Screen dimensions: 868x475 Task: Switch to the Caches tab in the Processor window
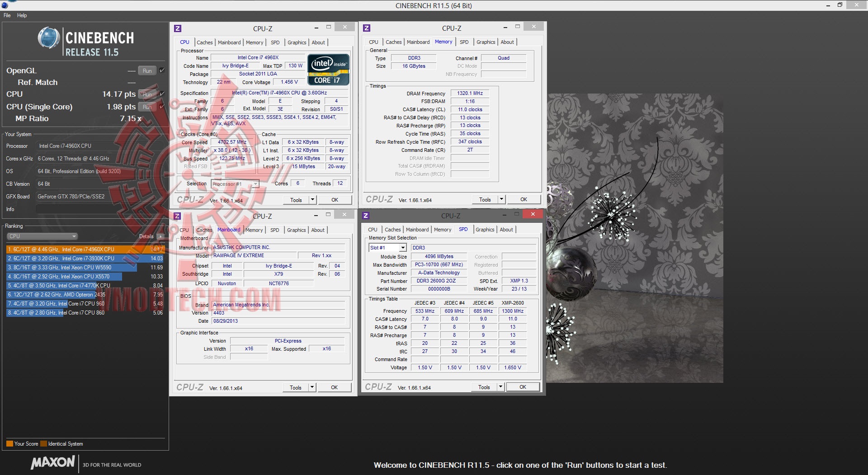pyautogui.click(x=204, y=42)
